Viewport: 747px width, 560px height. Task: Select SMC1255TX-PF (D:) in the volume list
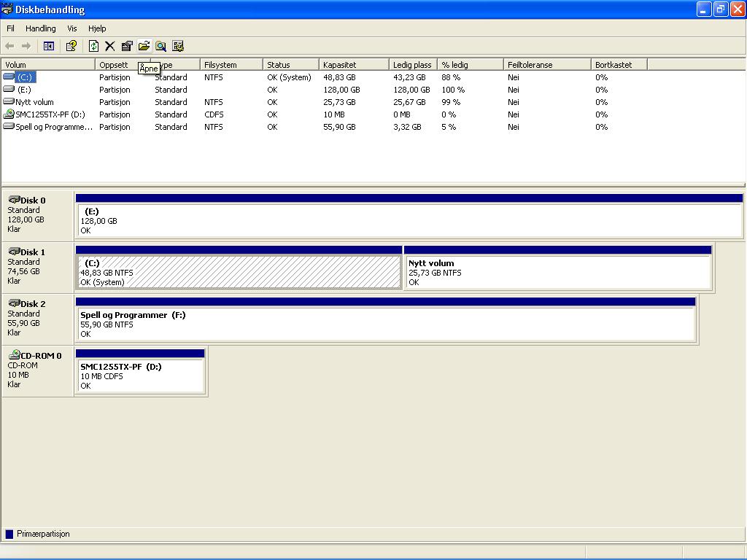47,114
